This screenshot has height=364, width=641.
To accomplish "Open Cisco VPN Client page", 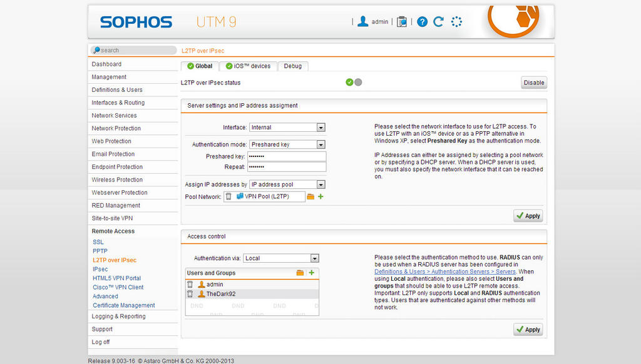I will tap(118, 287).
